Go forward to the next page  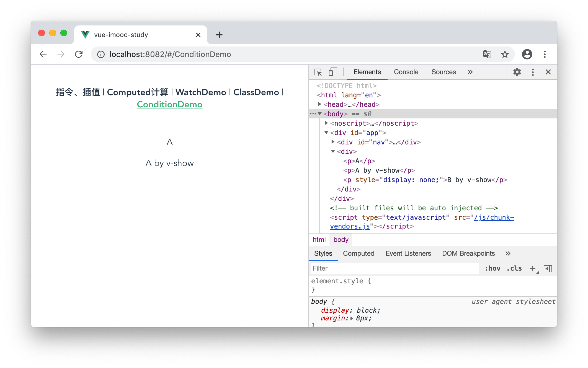pos(61,54)
